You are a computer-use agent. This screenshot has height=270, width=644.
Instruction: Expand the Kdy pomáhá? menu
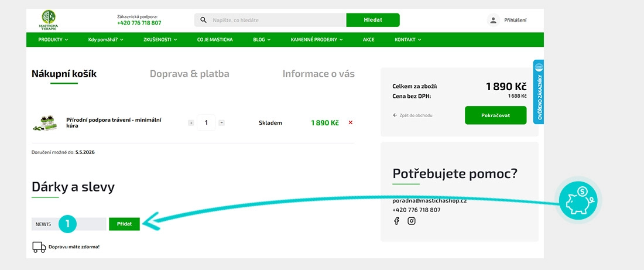105,40
